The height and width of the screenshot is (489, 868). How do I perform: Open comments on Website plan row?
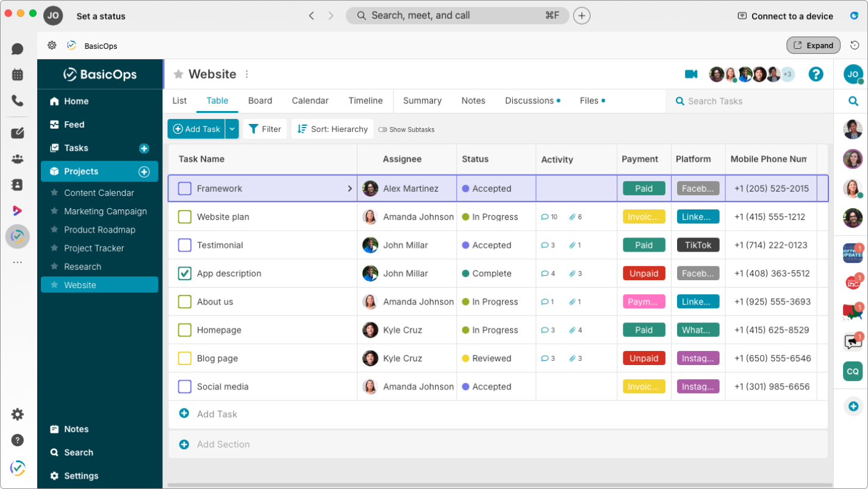pos(549,217)
